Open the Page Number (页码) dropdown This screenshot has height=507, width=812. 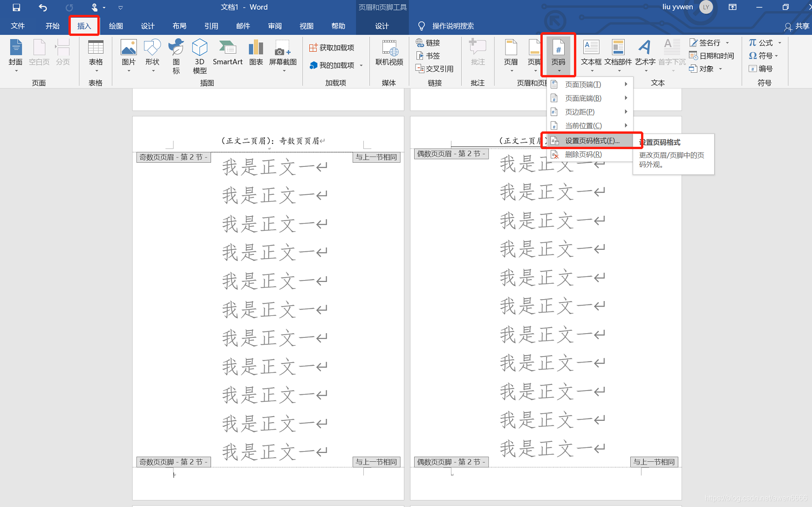(x=558, y=55)
